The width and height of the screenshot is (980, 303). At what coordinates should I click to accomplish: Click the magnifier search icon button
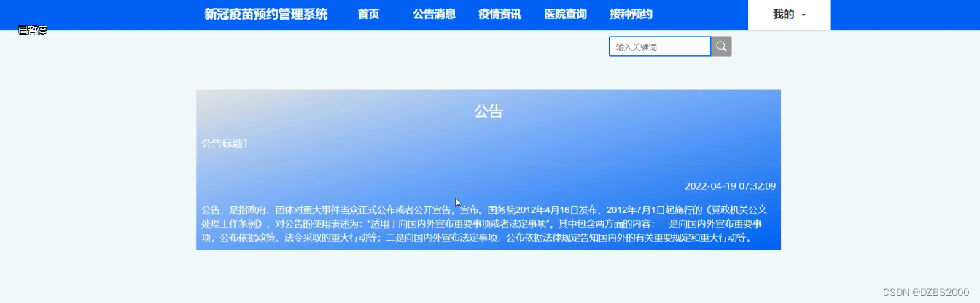pyautogui.click(x=721, y=47)
